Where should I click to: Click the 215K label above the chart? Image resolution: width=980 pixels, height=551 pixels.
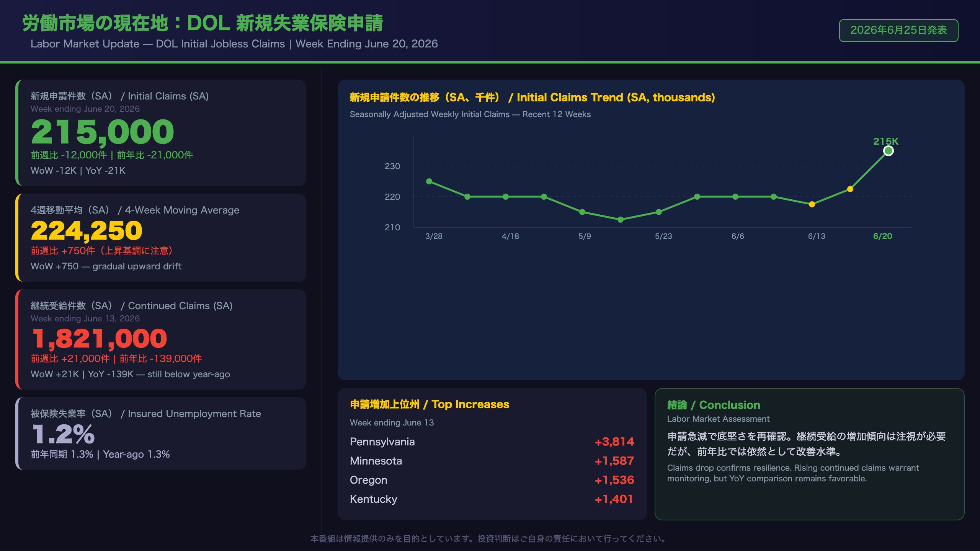(886, 141)
